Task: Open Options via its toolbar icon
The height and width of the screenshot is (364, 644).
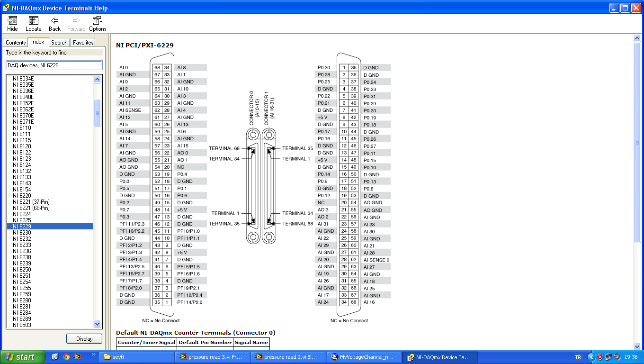Action: pyautogui.click(x=95, y=21)
